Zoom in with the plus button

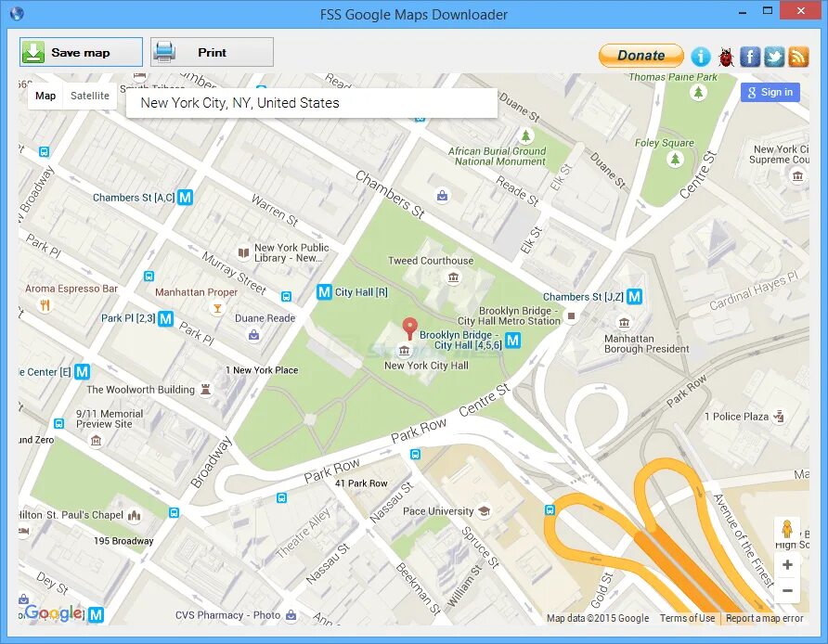point(787,564)
